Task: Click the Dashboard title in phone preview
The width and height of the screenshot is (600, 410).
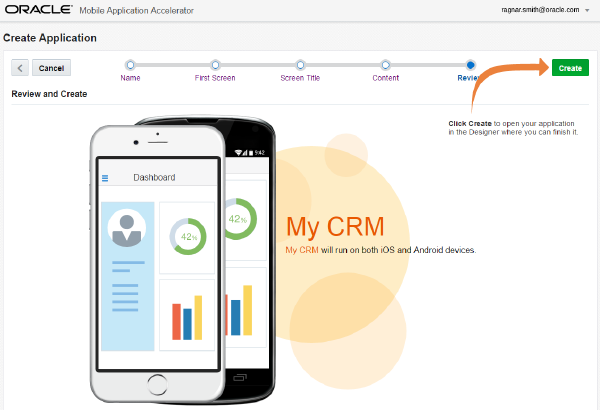Action: pos(154,177)
